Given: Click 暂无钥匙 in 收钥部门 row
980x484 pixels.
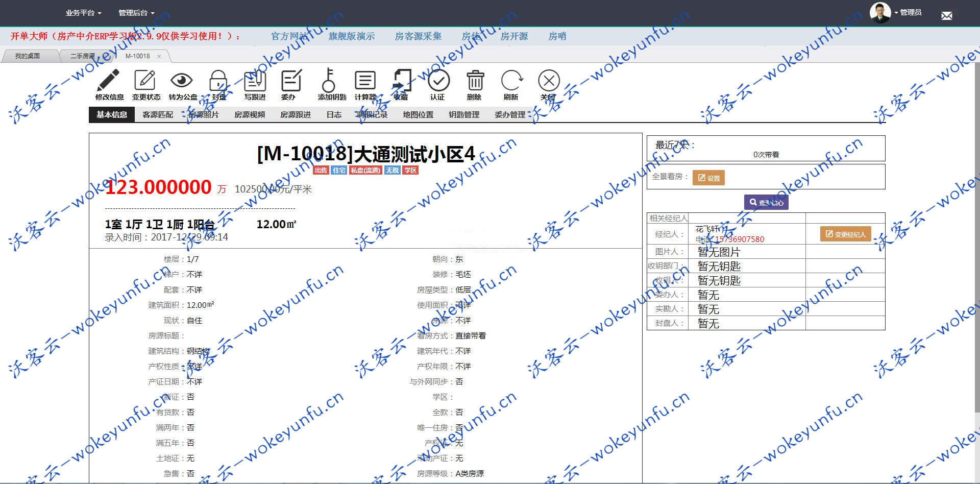Looking at the screenshot, I should tap(719, 266).
